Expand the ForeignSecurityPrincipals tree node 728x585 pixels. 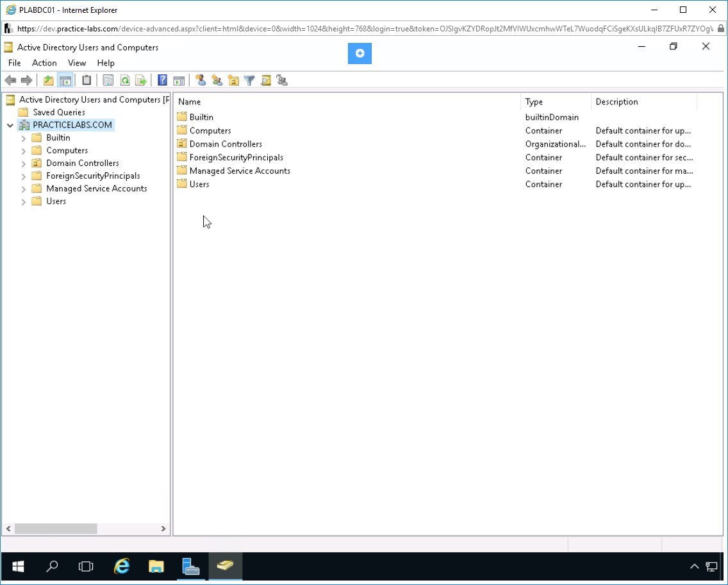[x=23, y=176]
